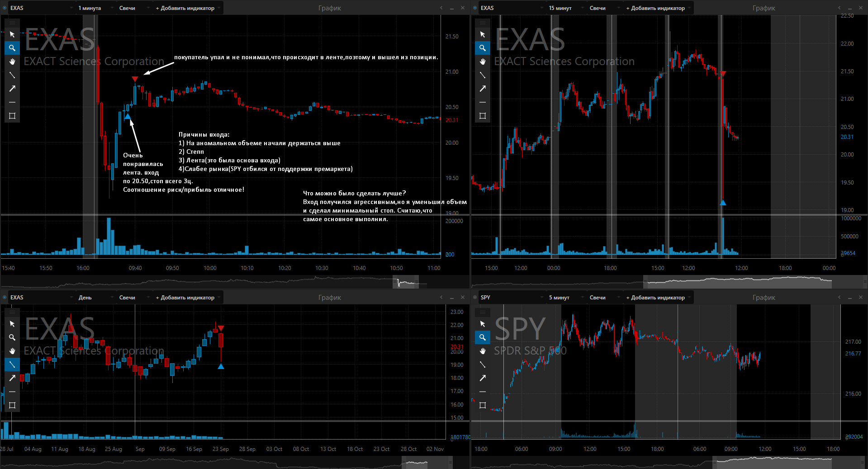Image resolution: width=868 pixels, height=469 pixels.
Task: Select horizontal line tool in SPY chart
Action: click(483, 392)
